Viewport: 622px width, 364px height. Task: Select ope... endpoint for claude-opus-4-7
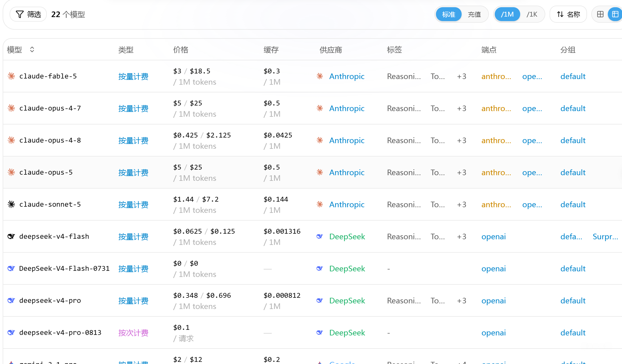pos(532,108)
